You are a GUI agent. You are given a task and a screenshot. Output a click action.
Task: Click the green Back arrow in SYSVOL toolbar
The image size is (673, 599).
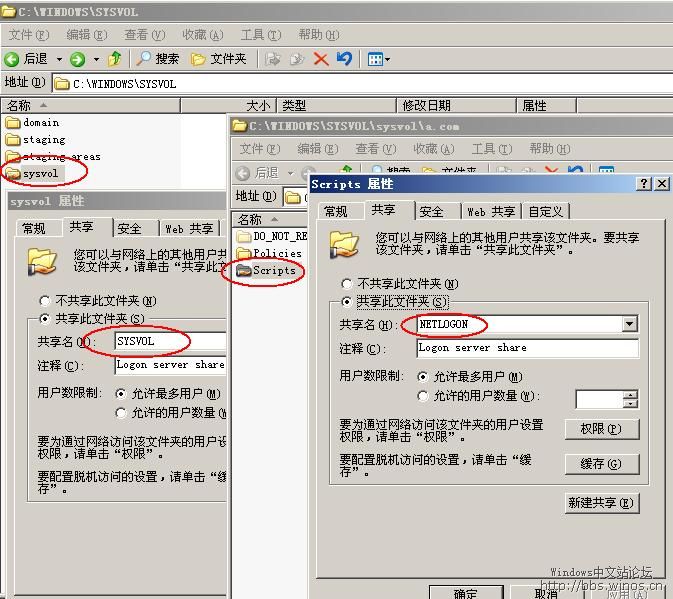pyautogui.click(x=12, y=59)
